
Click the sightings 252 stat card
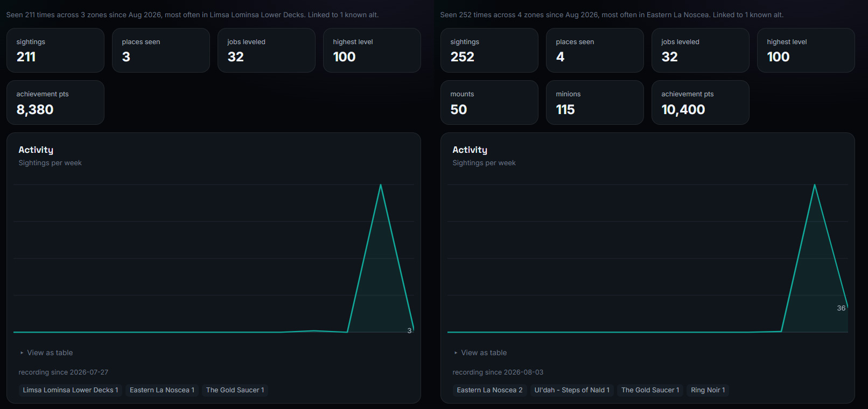point(489,51)
